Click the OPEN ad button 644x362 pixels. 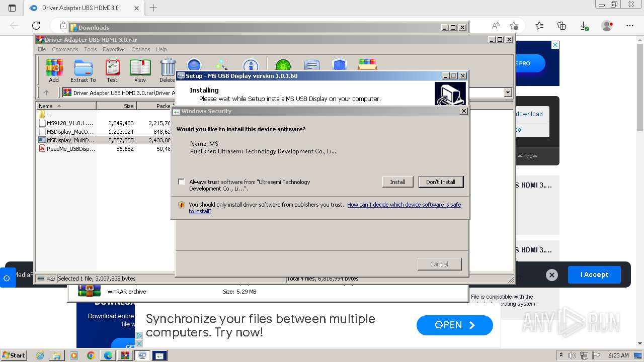pyautogui.click(x=454, y=325)
